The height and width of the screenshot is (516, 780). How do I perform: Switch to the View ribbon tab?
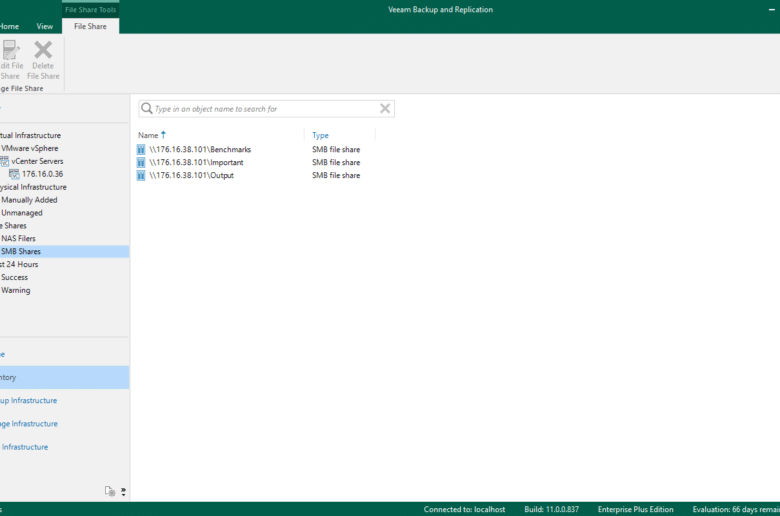[44, 26]
